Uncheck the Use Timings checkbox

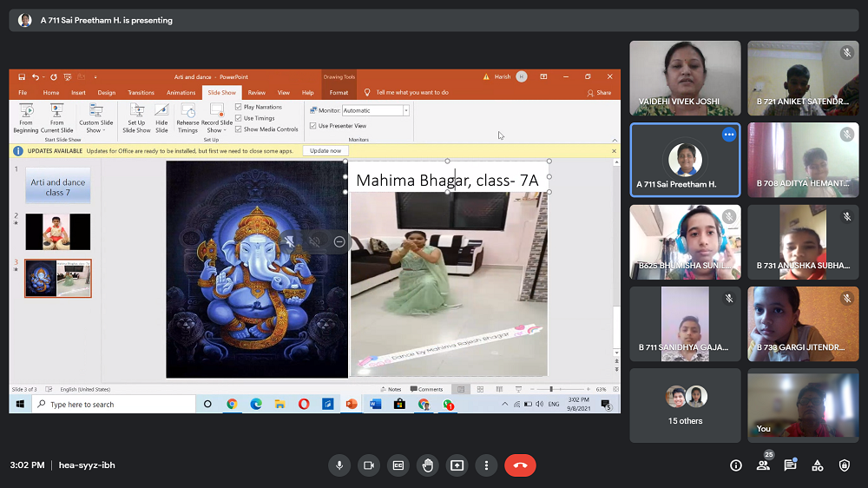239,118
